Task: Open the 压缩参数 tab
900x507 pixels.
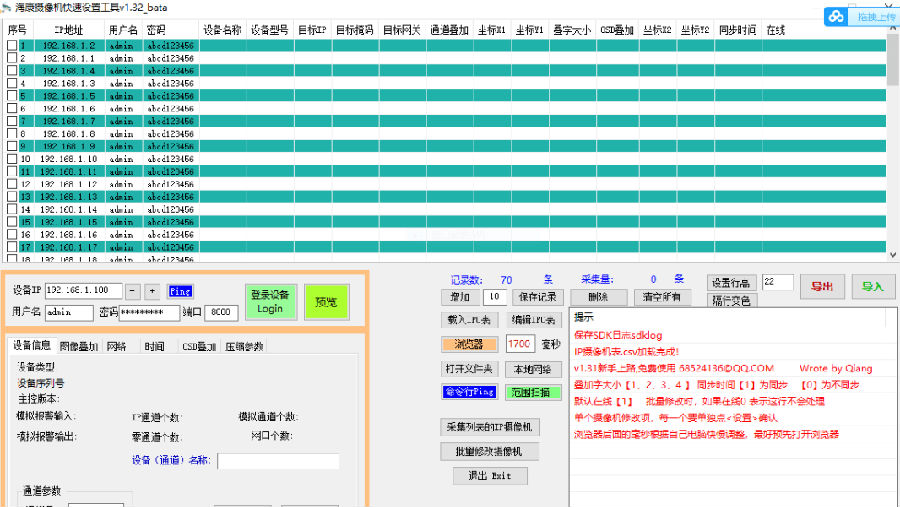Action: pos(243,346)
